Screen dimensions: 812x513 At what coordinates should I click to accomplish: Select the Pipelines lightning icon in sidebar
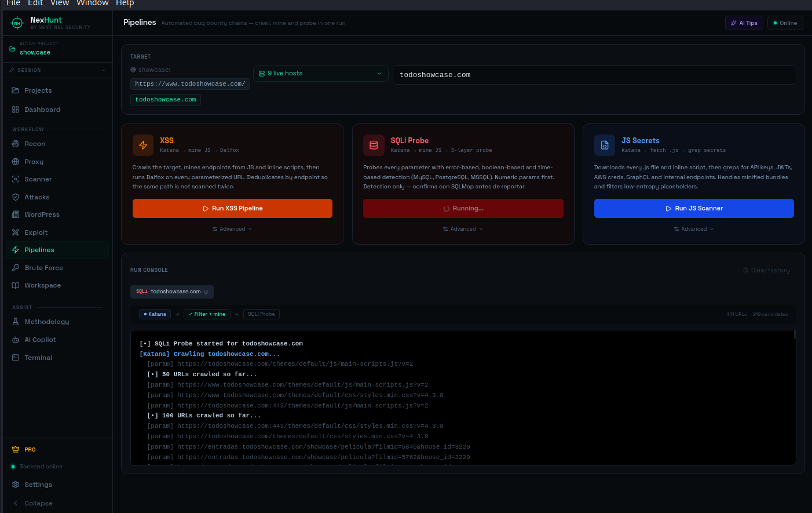pos(16,250)
